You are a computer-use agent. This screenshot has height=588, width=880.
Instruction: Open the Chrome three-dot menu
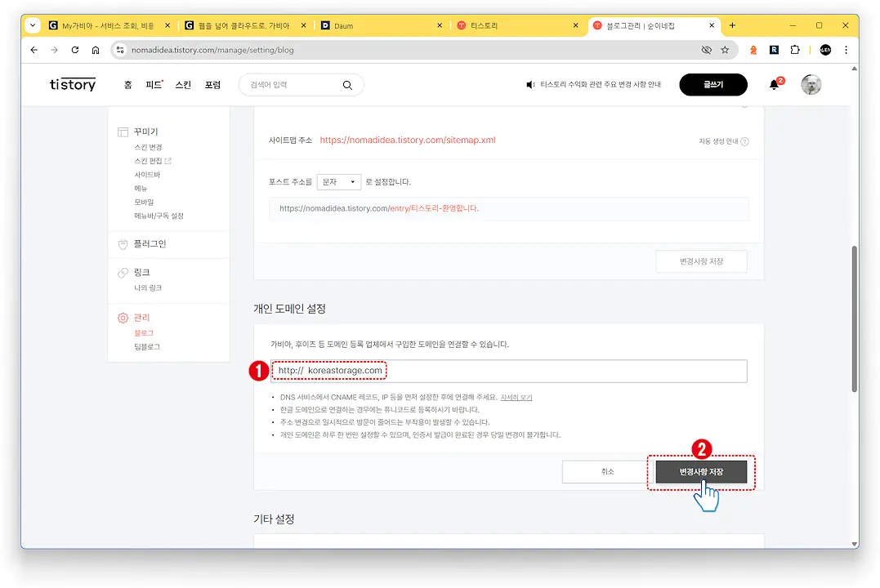click(846, 50)
